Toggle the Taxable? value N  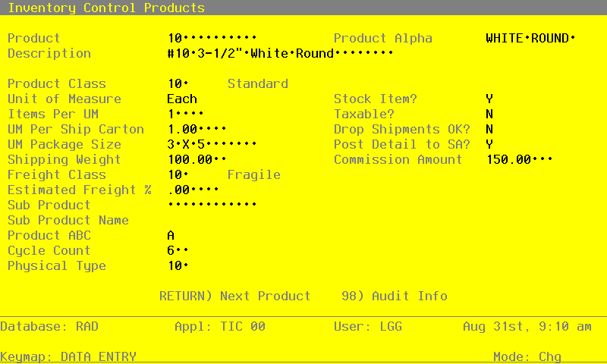click(489, 114)
